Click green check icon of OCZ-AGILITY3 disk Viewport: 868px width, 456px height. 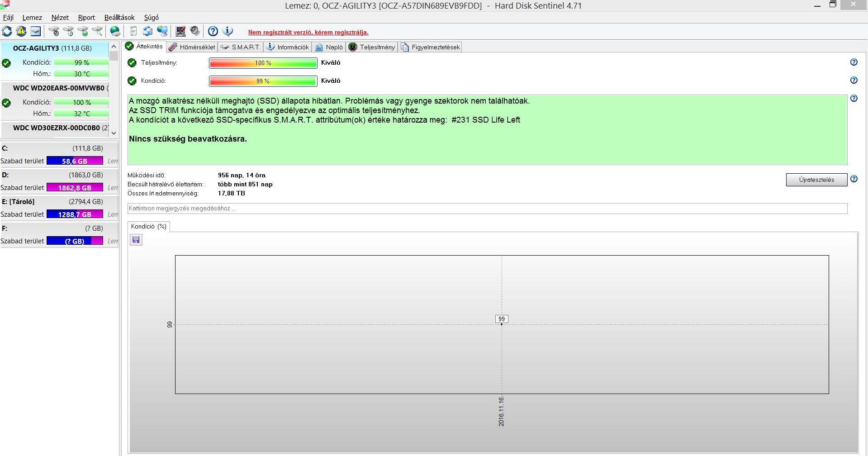click(x=6, y=63)
